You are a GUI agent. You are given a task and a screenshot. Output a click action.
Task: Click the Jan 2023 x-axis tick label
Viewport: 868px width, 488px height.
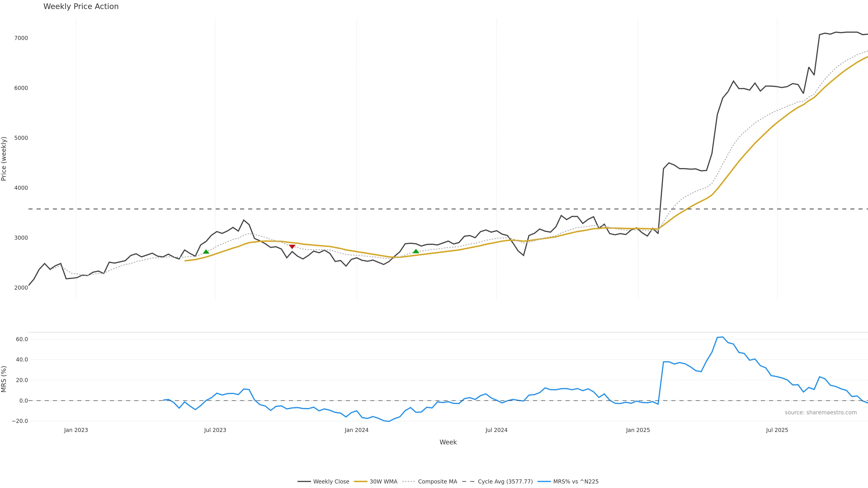[76, 430]
